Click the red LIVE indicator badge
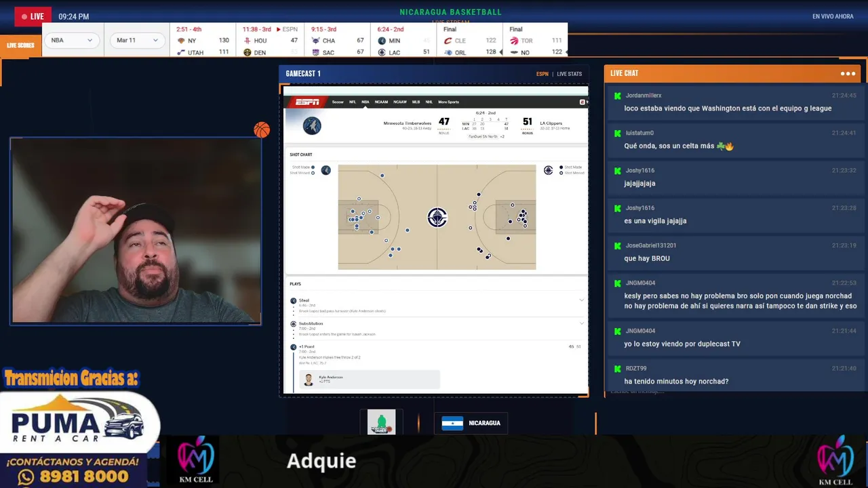Viewport: 868px width, 488px height. [33, 16]
